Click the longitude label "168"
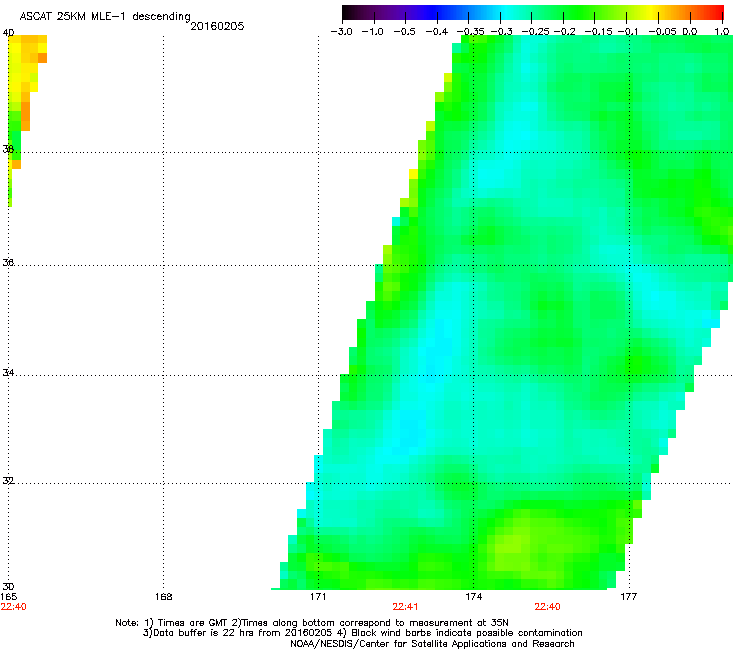The height and width of the screenshot is (650, 740). click(x=163, y=597)
